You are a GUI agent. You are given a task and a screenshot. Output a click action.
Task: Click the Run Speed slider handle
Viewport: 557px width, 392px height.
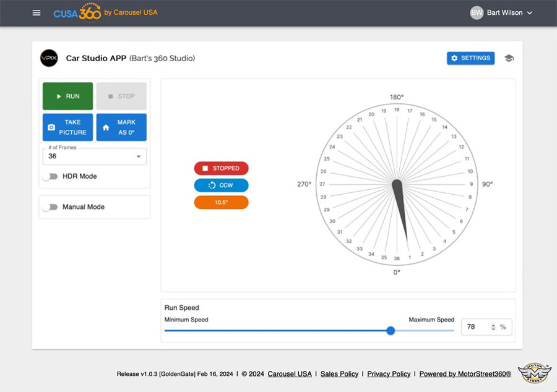coord(391,331)
